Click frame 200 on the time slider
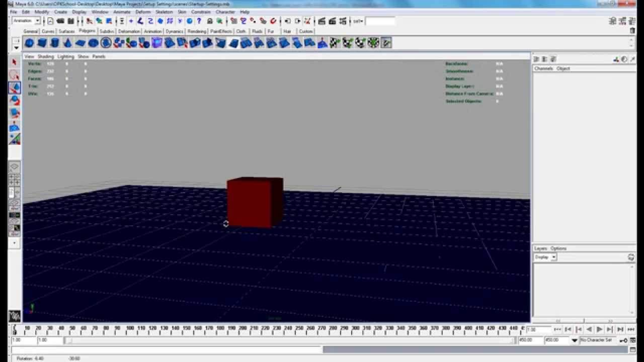The height and width of the screenshot is (362, 644). (x=244, y=329)
